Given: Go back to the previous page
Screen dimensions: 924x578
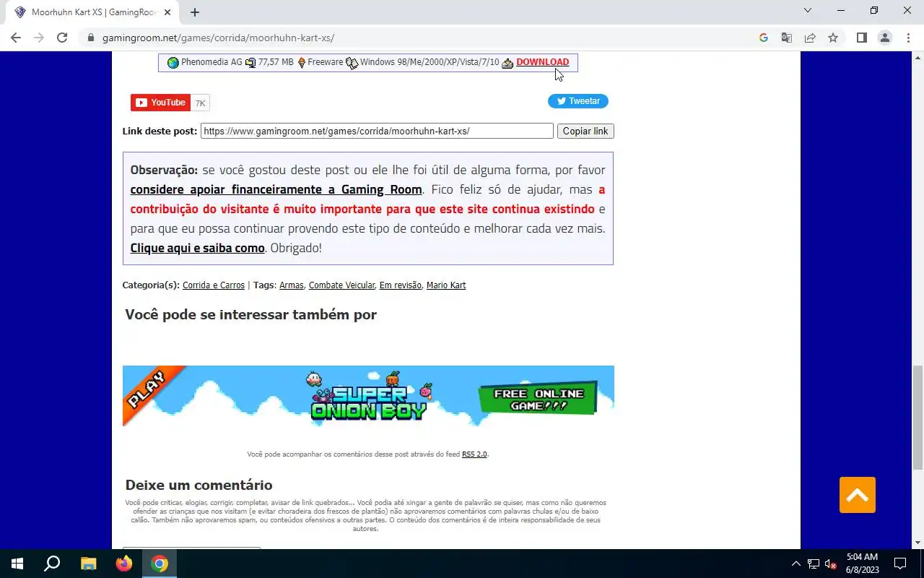Looking at the screenshot, I should tap(16, 38).
